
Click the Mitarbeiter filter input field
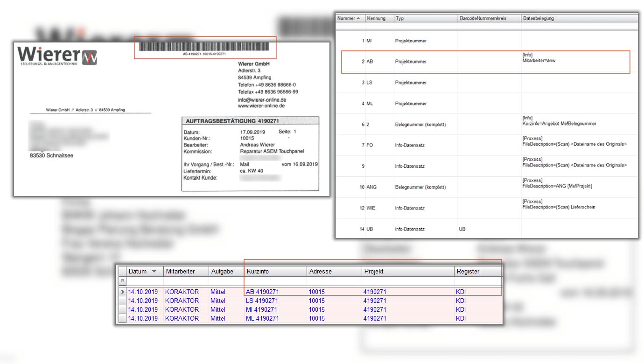tap(186, 281)
